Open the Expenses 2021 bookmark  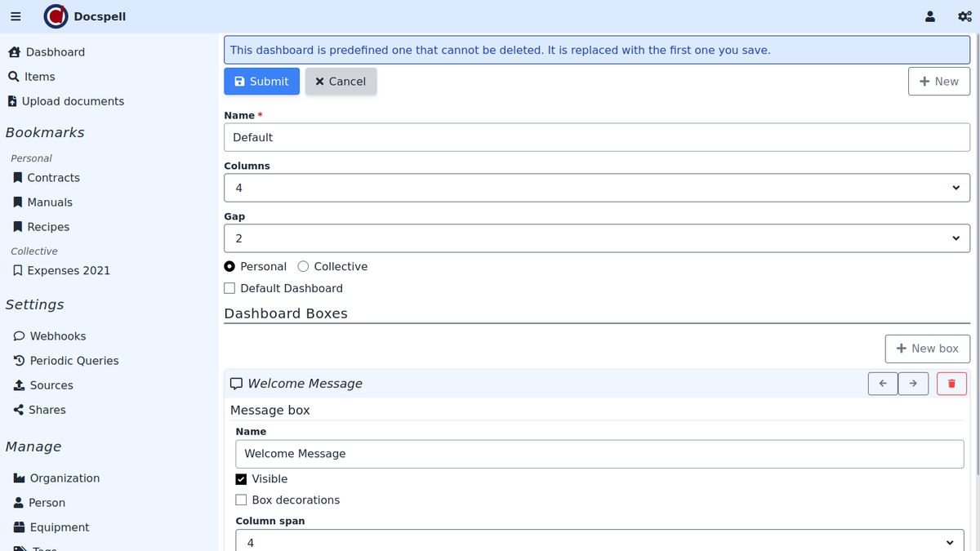pyautogui.click(x=68, y=270)
